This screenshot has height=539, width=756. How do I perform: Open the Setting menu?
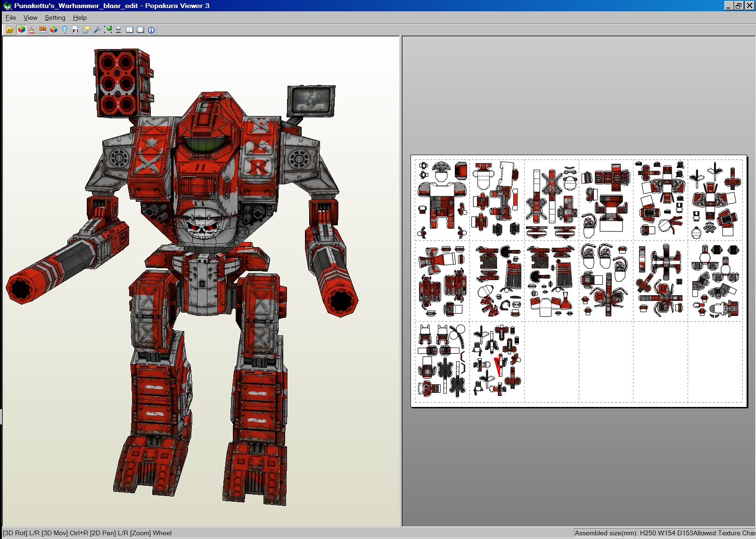(55, 17)
